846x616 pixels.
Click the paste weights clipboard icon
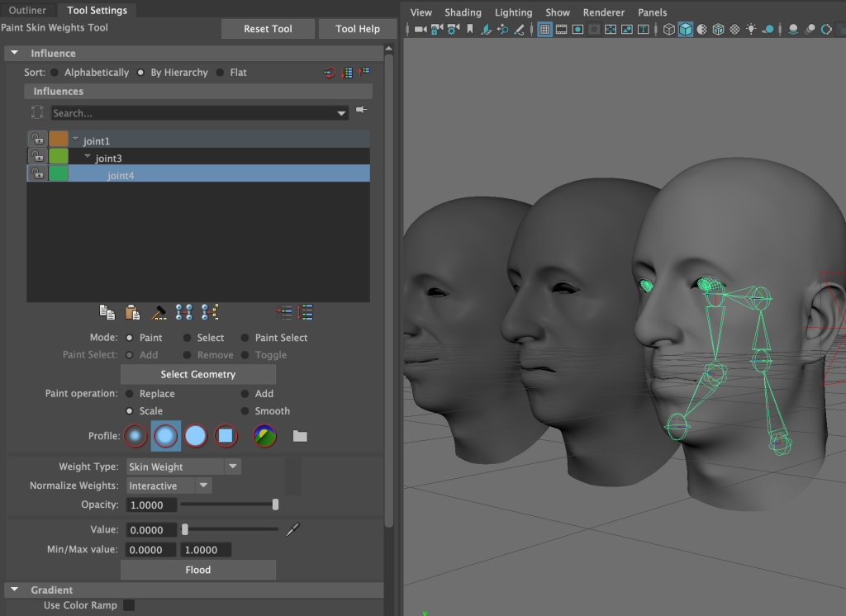pyautogui.click(x=132, y=312)
